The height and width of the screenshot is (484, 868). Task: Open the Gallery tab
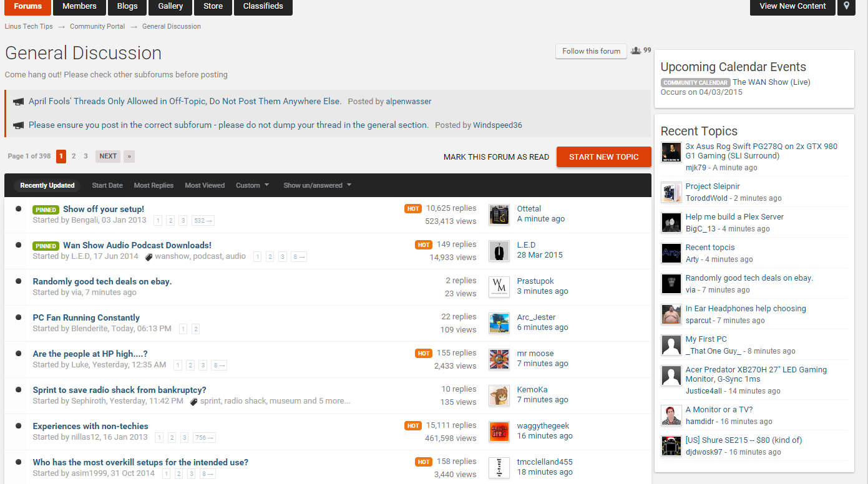point(170,6)
